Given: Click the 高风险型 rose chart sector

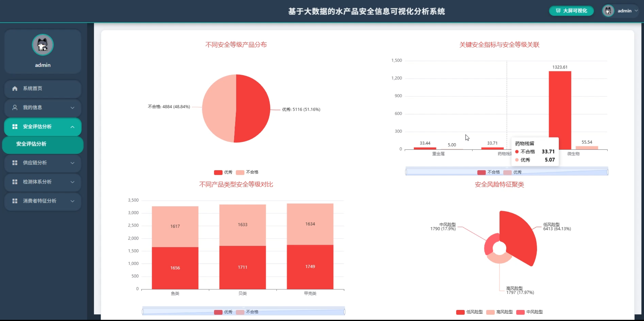Looking at the screenshot, I should 499,259.
